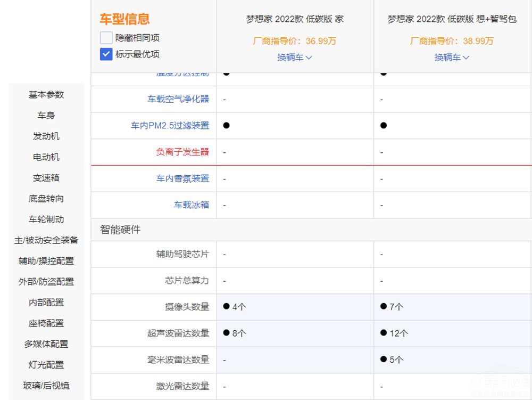Go to 车身 in sidebar
This screenshot has width=532, height=400.
(46, 115)
